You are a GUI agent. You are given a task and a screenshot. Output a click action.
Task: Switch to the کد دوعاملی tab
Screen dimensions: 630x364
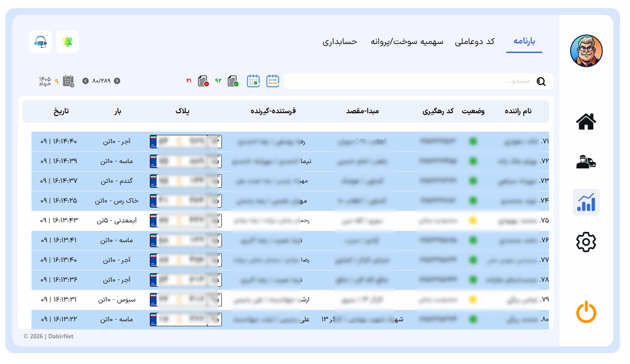coord(475,42)
